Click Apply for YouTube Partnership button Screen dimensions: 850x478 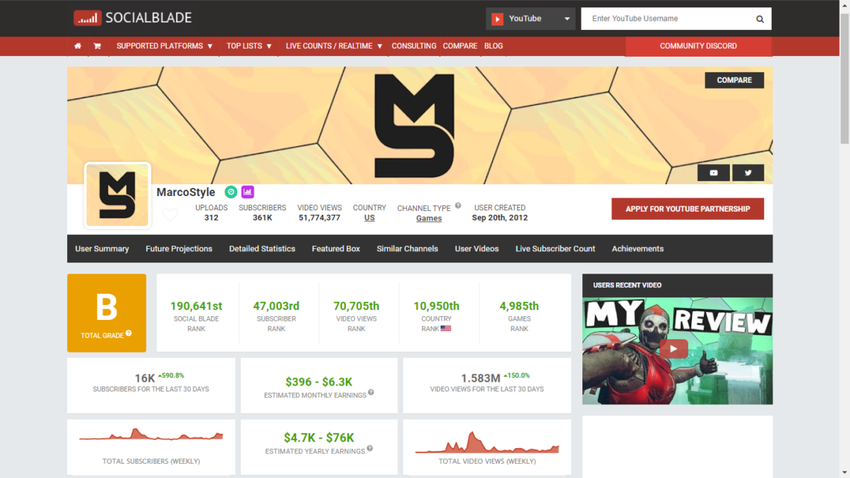click(x=687, y=209)
